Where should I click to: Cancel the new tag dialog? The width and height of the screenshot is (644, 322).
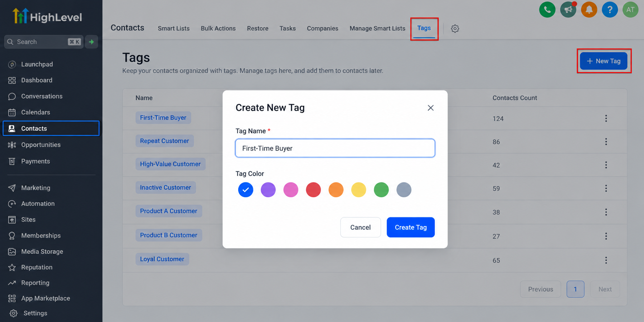click(360, 227)
